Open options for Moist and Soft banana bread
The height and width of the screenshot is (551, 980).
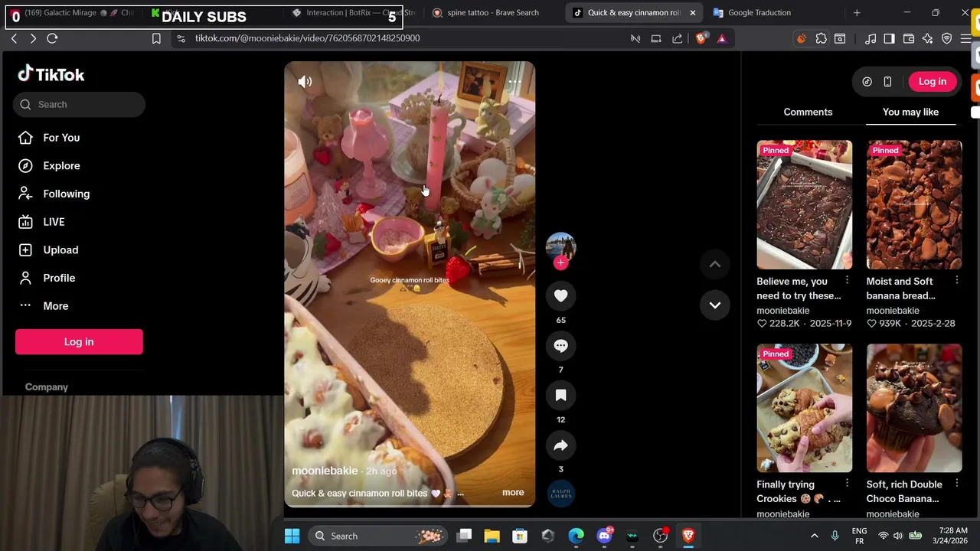tap(957, 281)
